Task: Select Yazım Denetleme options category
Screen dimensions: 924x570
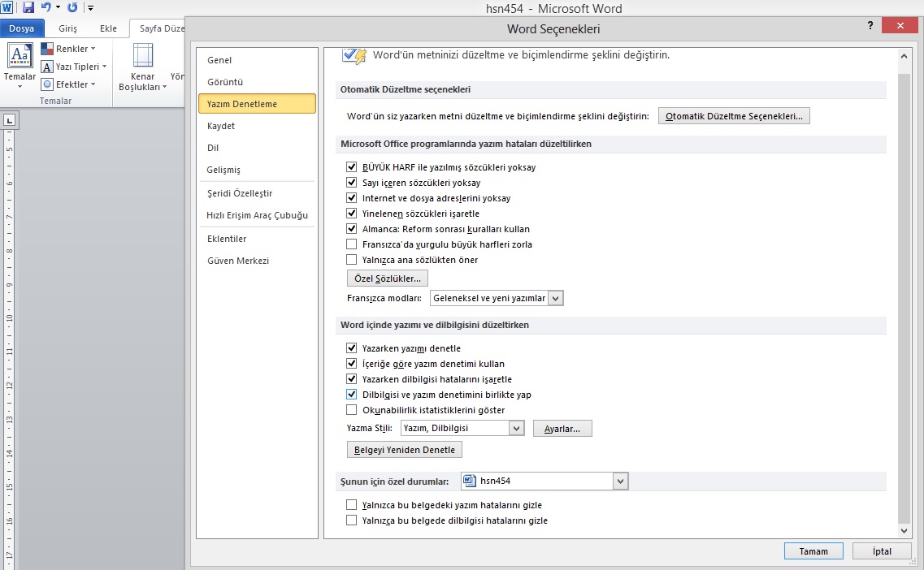Action: (257, 104)
